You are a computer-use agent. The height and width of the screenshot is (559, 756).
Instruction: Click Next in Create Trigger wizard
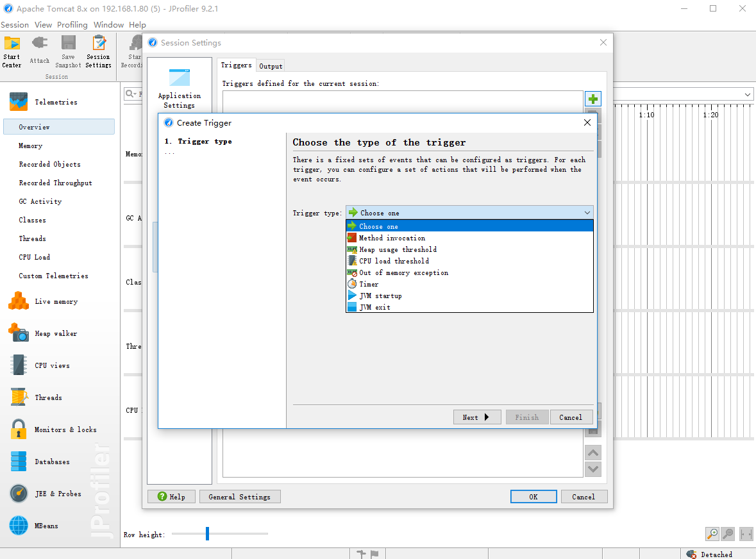pos(477,417)
